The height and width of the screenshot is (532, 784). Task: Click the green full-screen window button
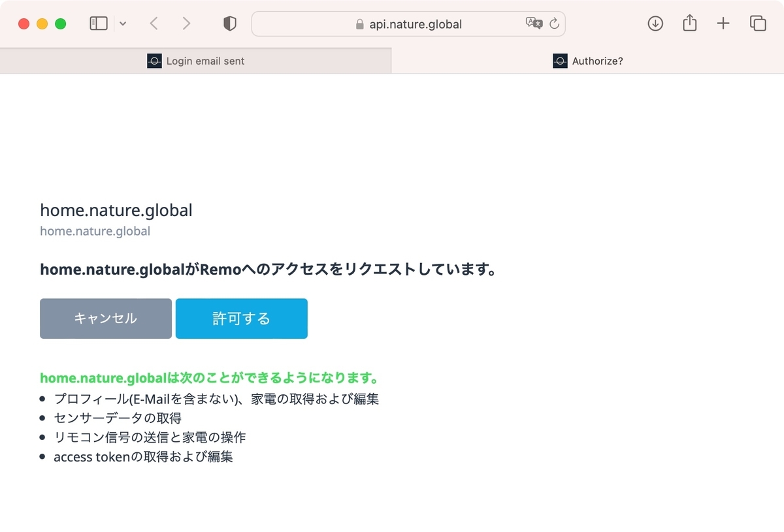(x=61, y=24)
